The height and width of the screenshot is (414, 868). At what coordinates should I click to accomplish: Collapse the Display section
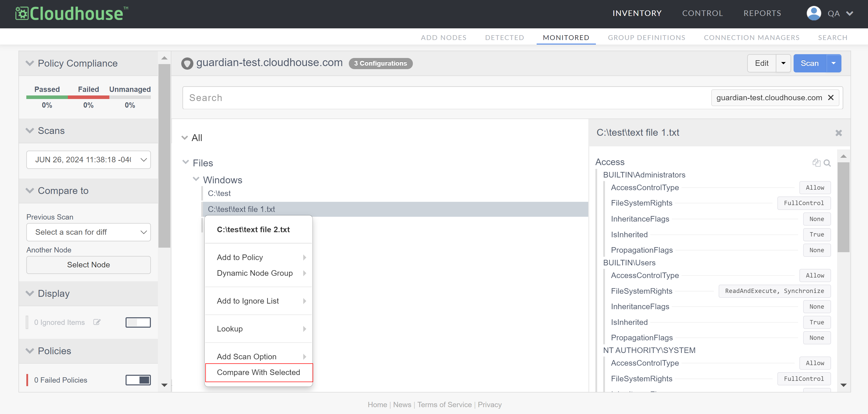30,294
